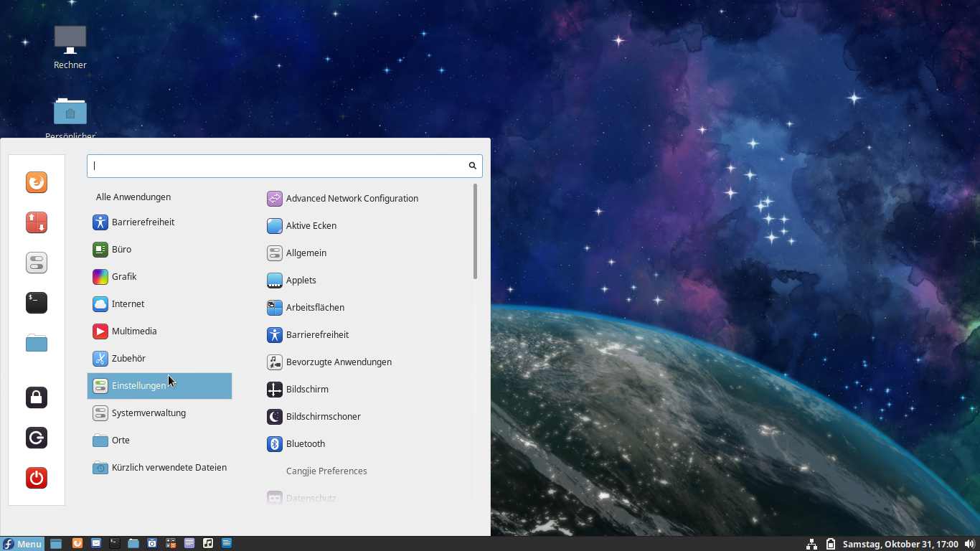Screen dimensions: 980x551
Task: Click the search magnifier icon in menu
Action: coord(472,166)
